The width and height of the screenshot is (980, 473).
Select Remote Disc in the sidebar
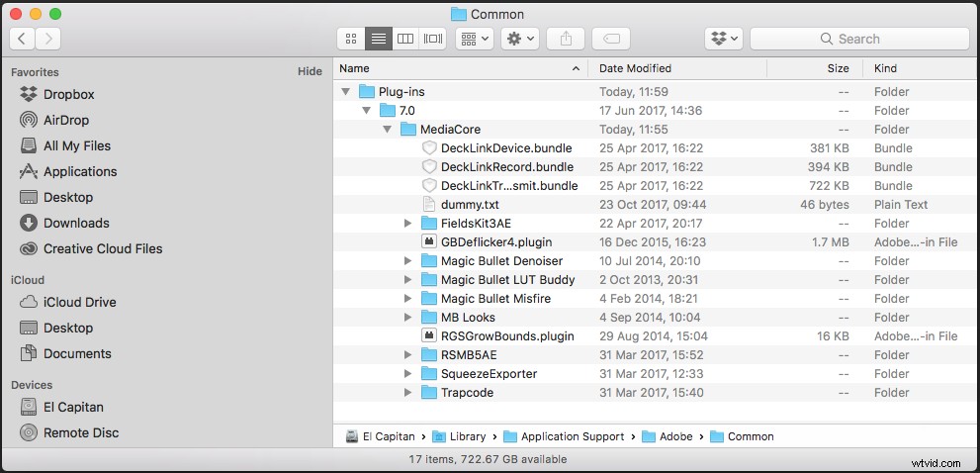[81, 433]
